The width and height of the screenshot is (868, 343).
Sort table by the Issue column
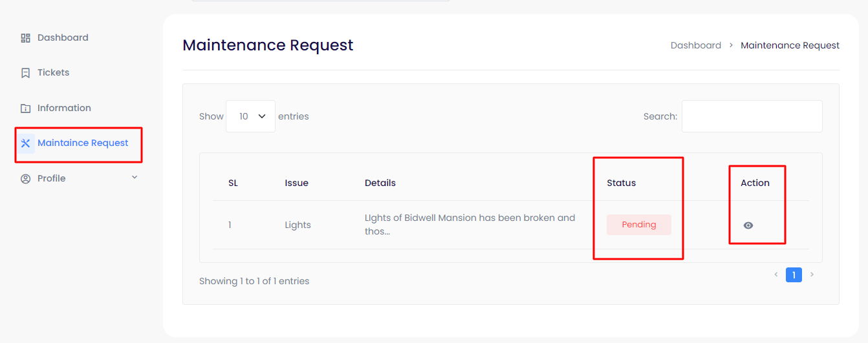tap(296, 183)
